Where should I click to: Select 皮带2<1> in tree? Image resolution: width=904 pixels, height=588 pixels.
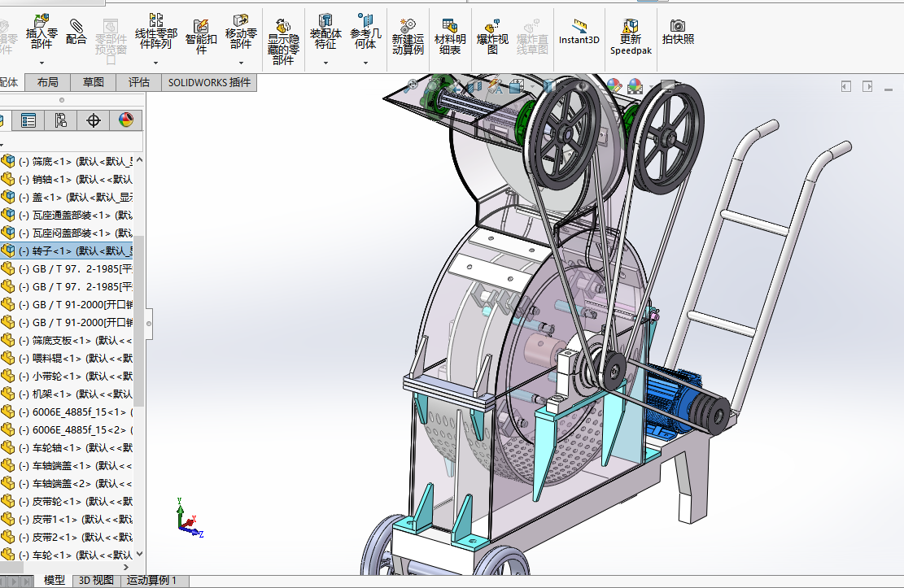point(67,537)
